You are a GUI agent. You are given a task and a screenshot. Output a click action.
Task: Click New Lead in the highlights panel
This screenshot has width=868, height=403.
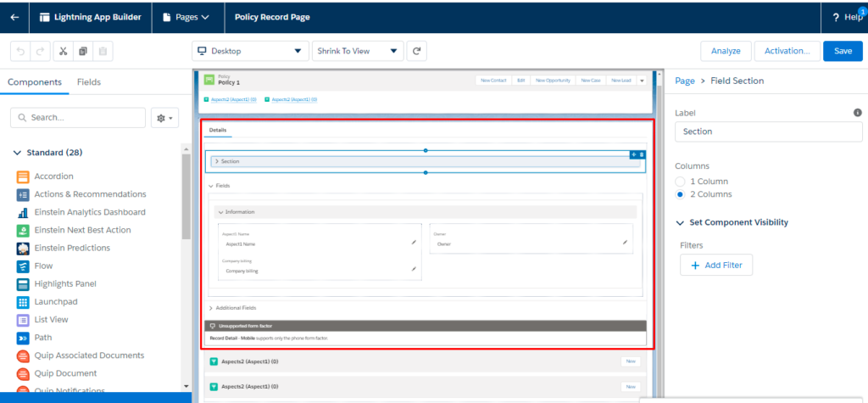pos(621,81)
